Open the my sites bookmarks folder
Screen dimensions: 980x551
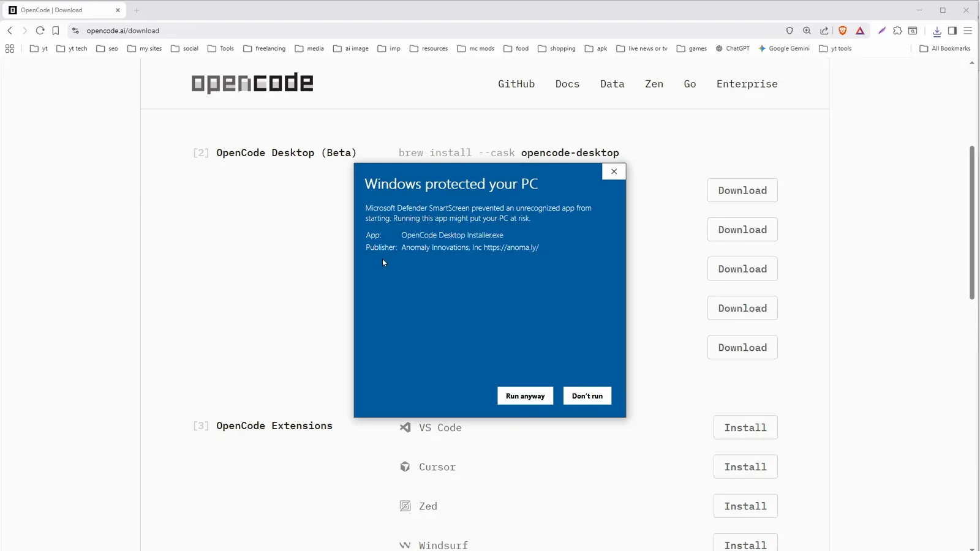pos(145,48)
